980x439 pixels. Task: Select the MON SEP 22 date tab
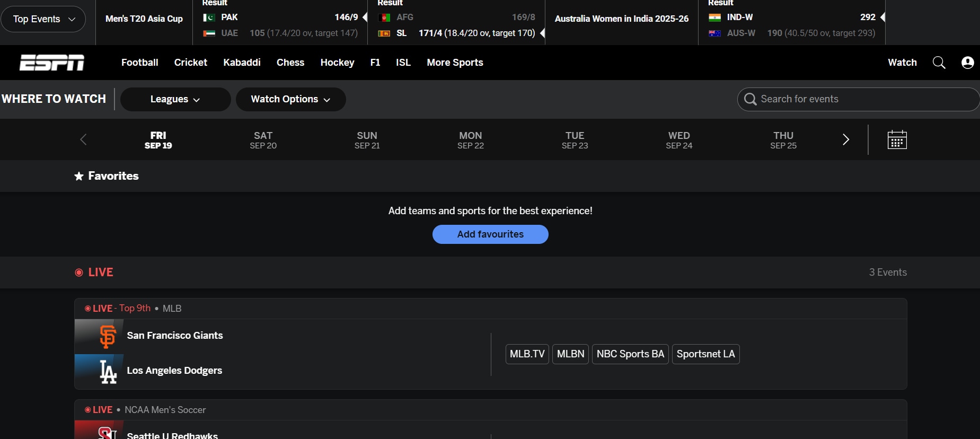point(471,140)
